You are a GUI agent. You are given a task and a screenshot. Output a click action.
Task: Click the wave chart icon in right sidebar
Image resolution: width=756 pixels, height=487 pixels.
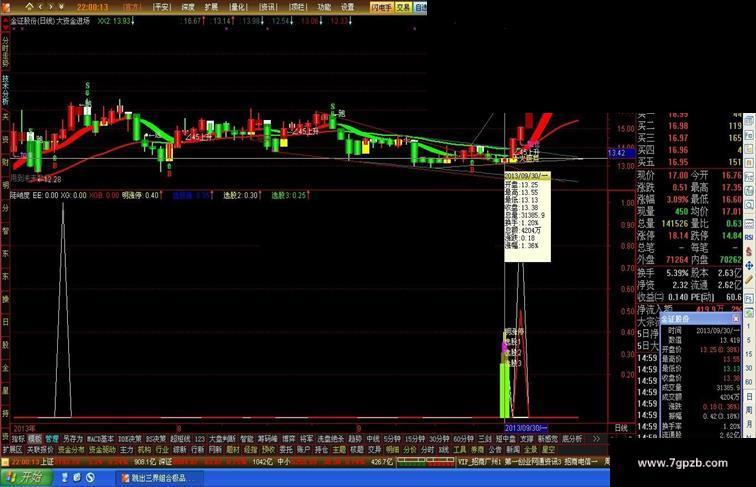(749, 224)
